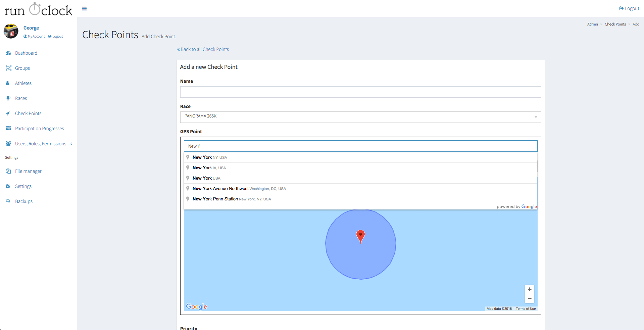Click the Backups drive icon
Screen dimensions: 644x330
(8, 201)
